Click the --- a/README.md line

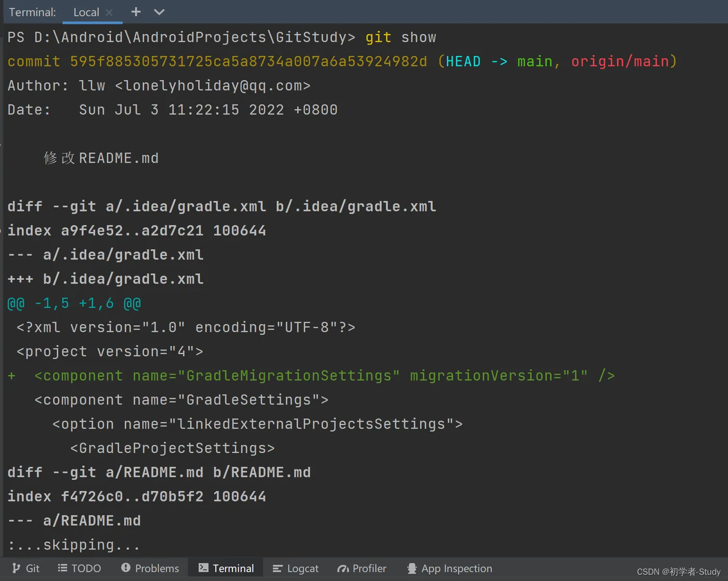coord(74,521)
